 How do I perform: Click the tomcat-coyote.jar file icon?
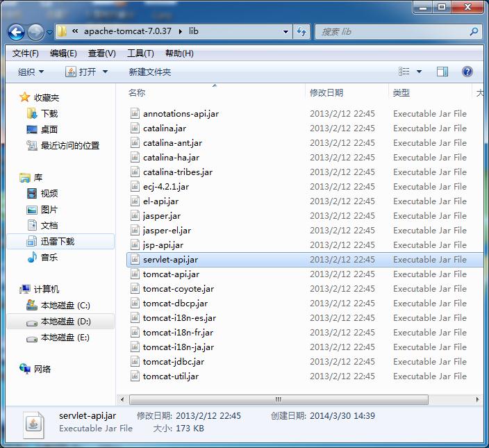[x=135, y=289]
